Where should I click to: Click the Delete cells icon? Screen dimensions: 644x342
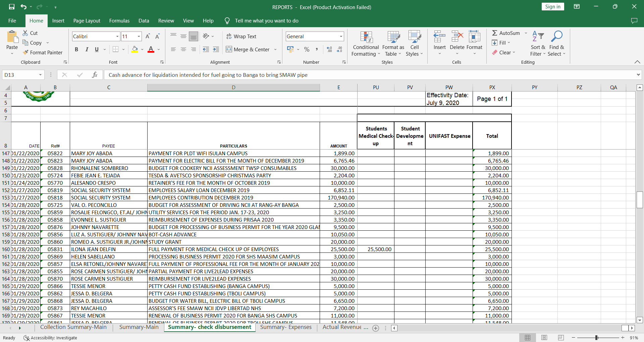pyautogui.click(x=457, y=37)
